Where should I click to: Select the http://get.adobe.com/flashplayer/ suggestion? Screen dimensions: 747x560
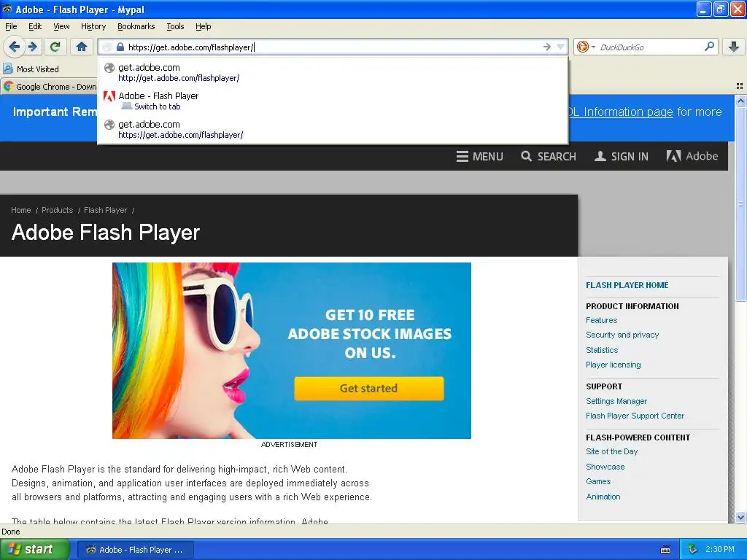click(333, 72)
